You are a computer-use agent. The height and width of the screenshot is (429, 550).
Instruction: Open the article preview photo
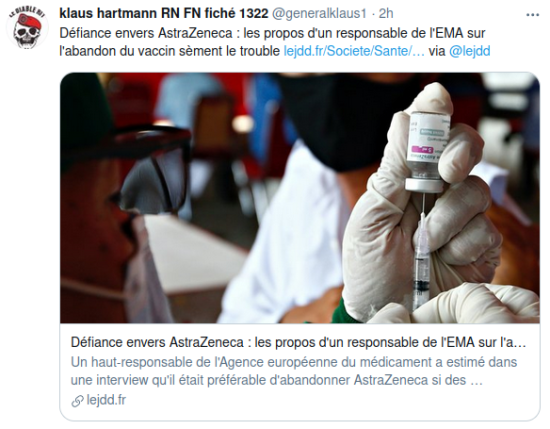tap(300, 198)
